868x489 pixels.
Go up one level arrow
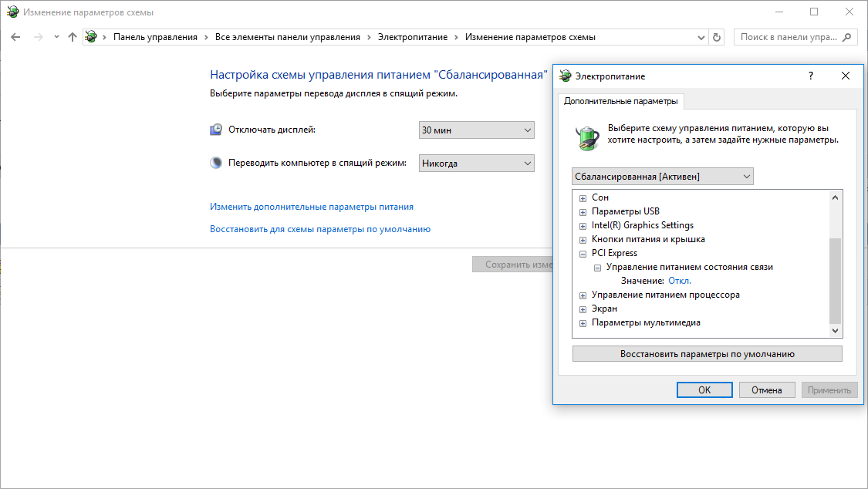72,37
